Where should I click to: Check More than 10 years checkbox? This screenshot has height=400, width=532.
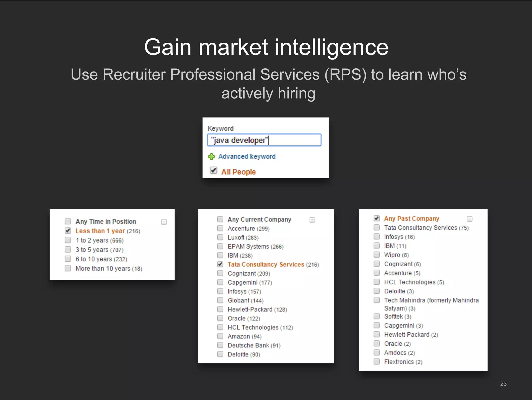(x=68, y=268)
